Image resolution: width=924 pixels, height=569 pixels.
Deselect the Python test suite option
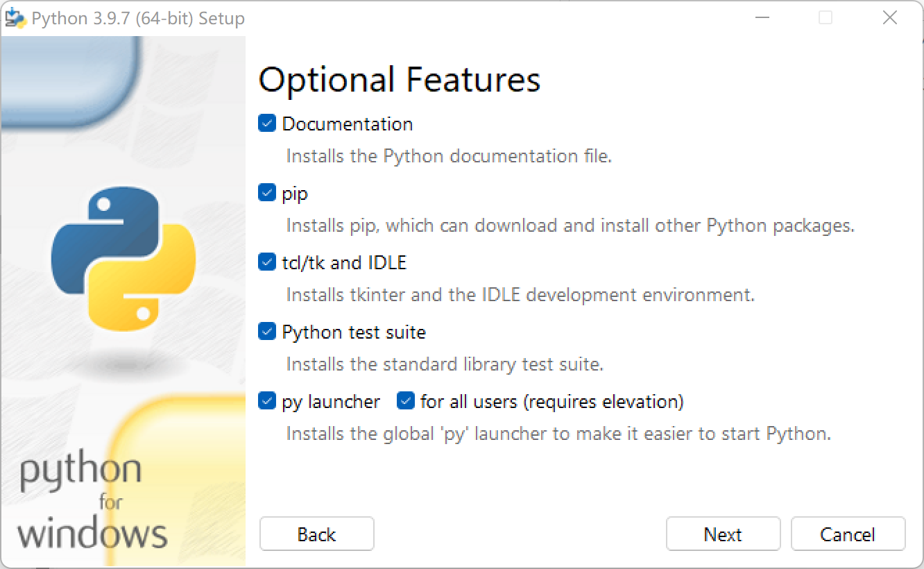(x=266, y=331)
